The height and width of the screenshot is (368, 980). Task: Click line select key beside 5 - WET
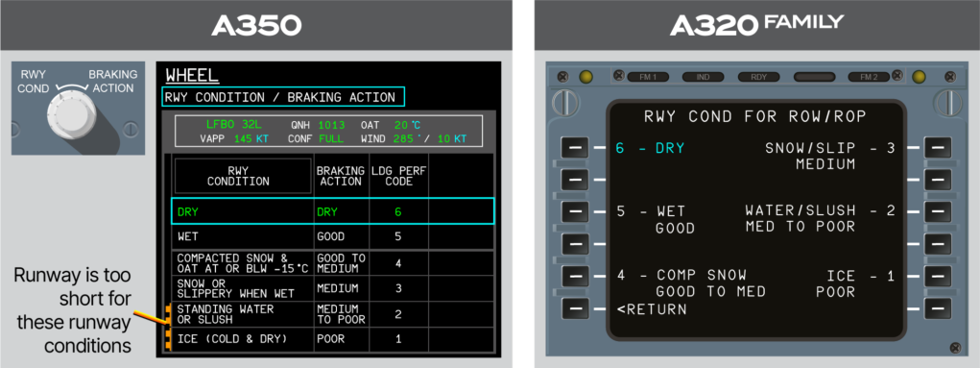click(575, 211)
